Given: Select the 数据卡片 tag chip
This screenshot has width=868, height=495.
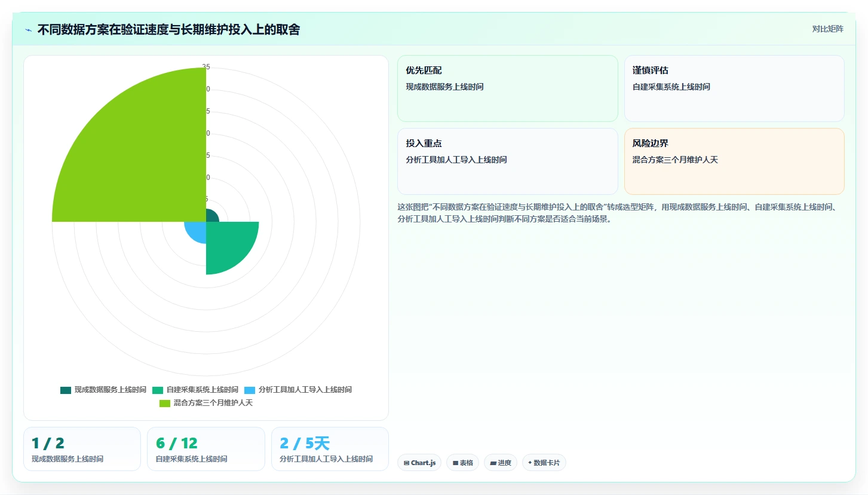Looking at the screenshot, I should [544, 463].
